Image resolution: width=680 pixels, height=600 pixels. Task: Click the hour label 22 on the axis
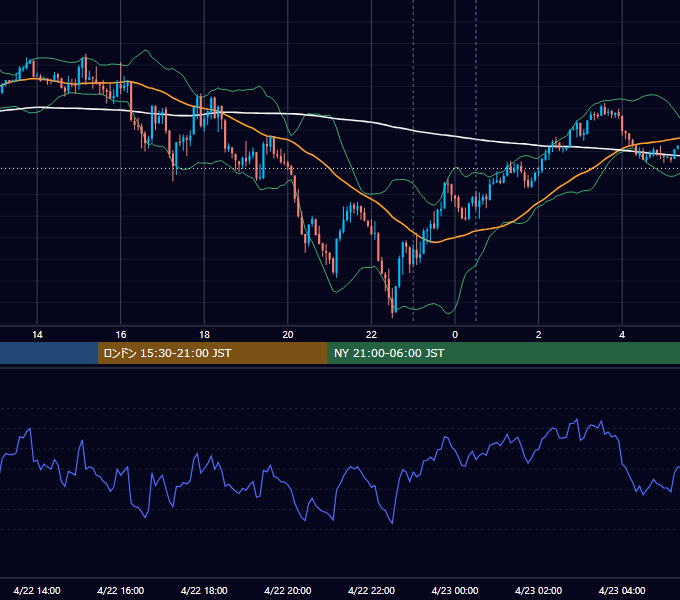point(371,335)
